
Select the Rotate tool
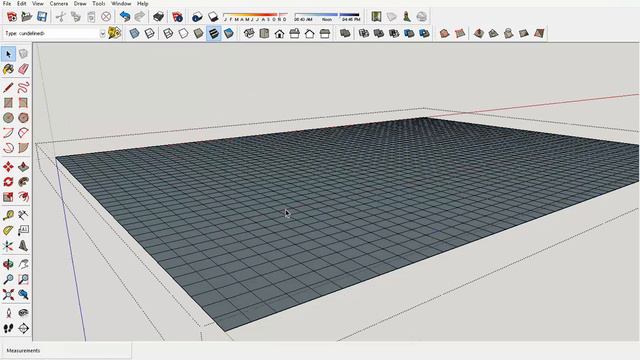[8, 182]
